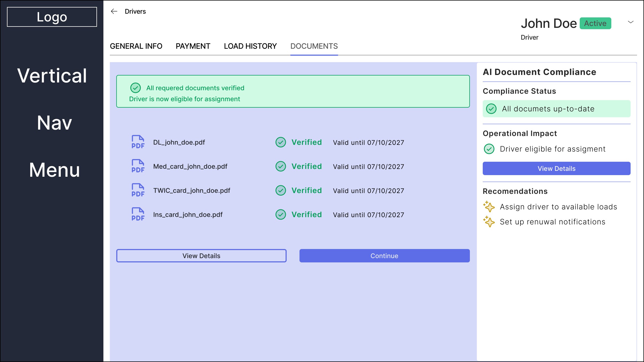Click the sparkle icon beside renewal notifications recommendation
This screenshot has width=644, height=362.
pos(489,222)
